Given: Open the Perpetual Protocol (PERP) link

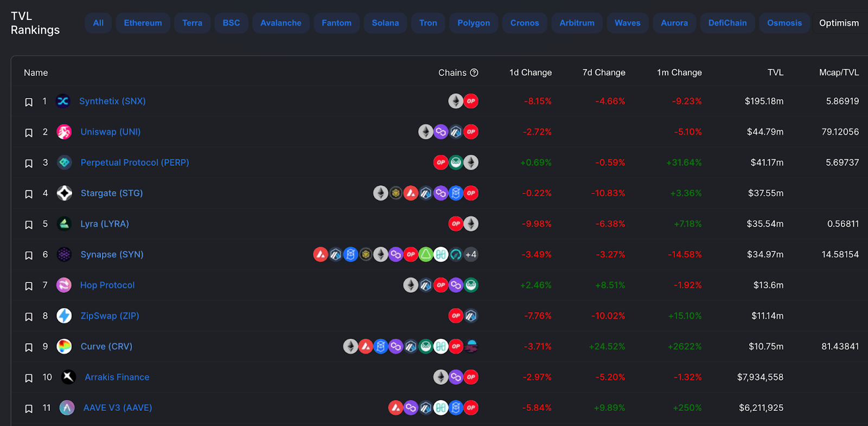Looking at the screenshot, I should pyautogui.click(x=135, y=163).
